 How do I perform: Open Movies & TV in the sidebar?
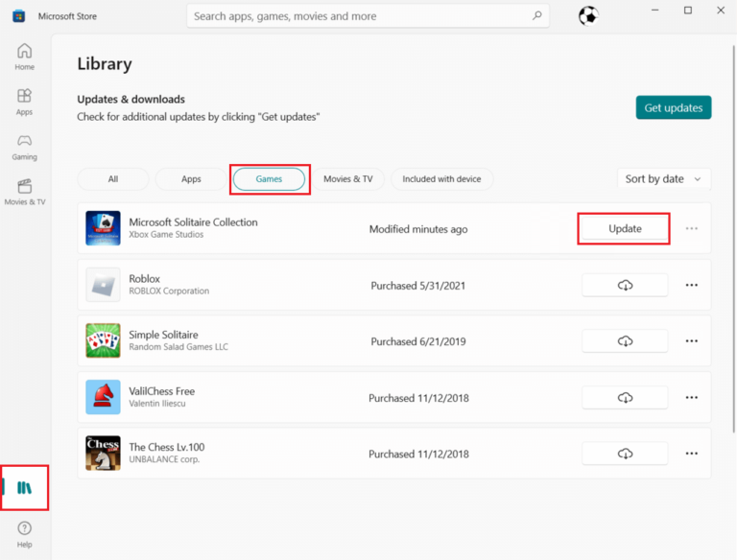coord(24,192)
